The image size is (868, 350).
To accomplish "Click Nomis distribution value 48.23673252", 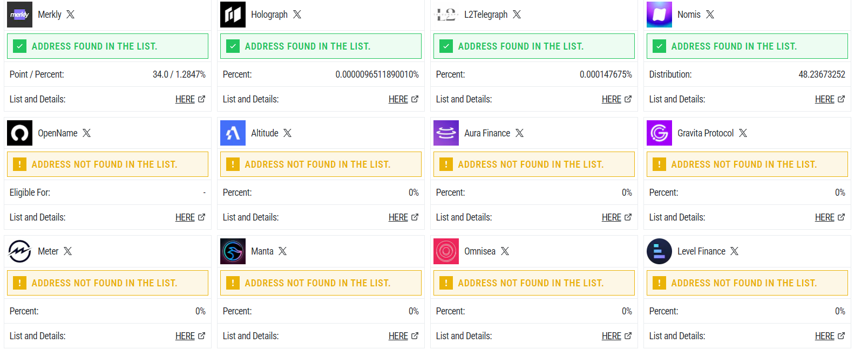I will point(822,74).
